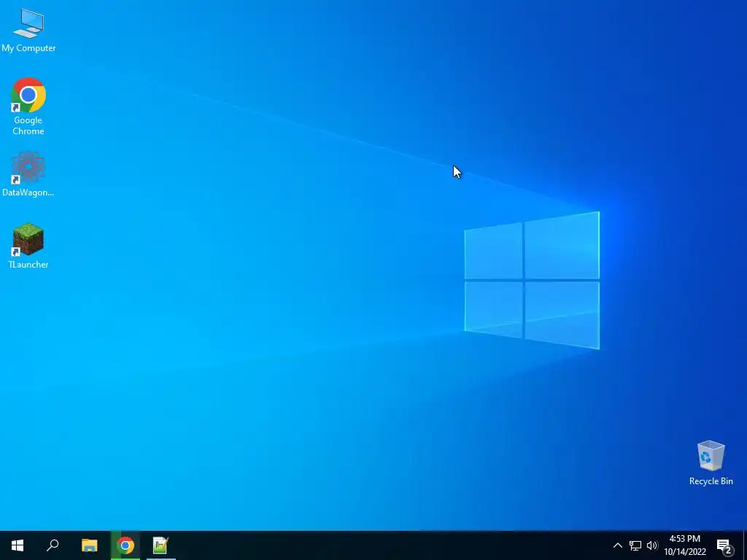Open the Windows Start menu
The height and width of the screenshot is (560, 747).
(18, 545)
